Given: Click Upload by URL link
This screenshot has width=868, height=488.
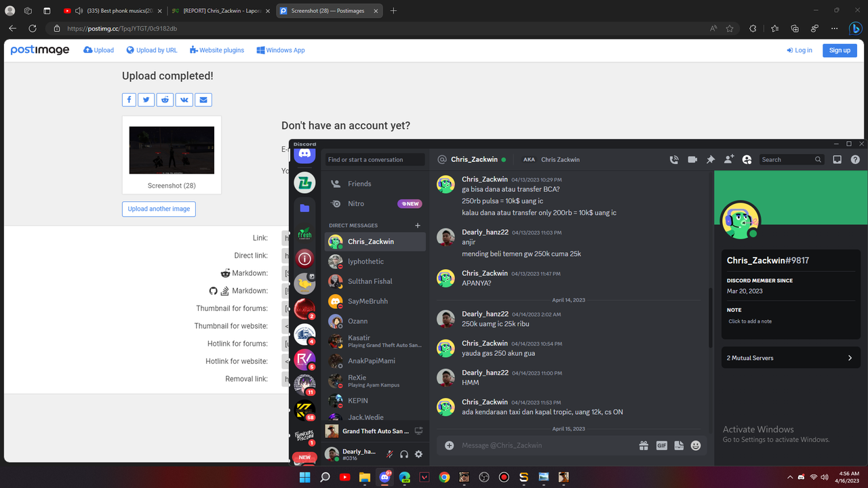Looking at the screenshot, I should 151,50.
